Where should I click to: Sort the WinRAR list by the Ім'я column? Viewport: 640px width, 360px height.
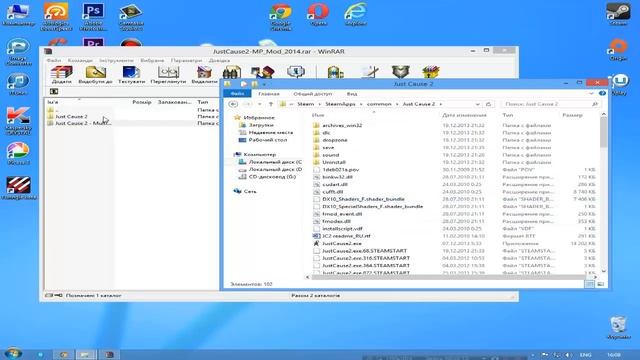[x=53, y=102]
